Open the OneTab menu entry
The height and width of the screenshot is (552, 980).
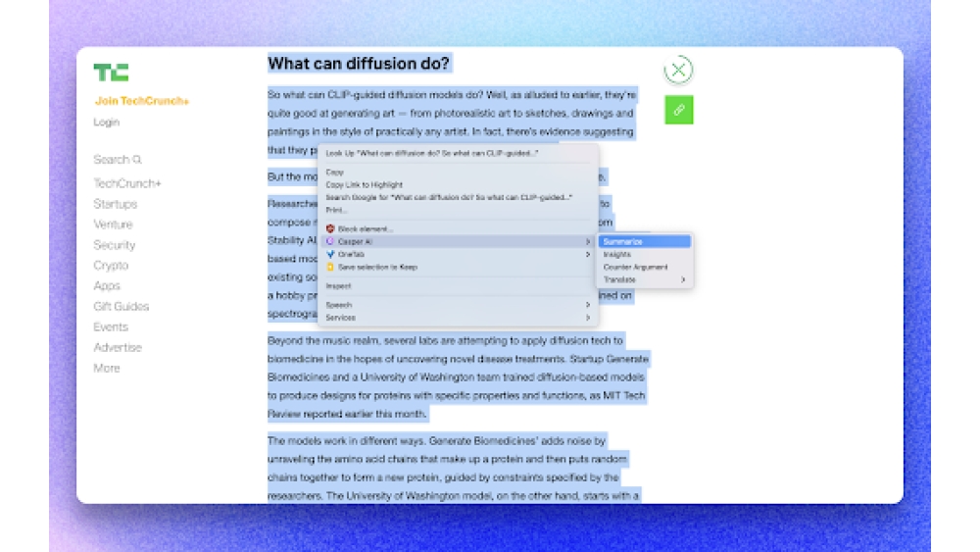458,255
